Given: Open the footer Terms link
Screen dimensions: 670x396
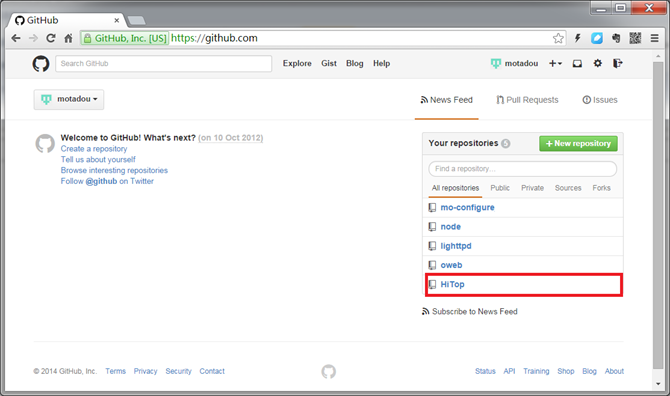Looking at the screenshot, I should click(x=115, y=371).
